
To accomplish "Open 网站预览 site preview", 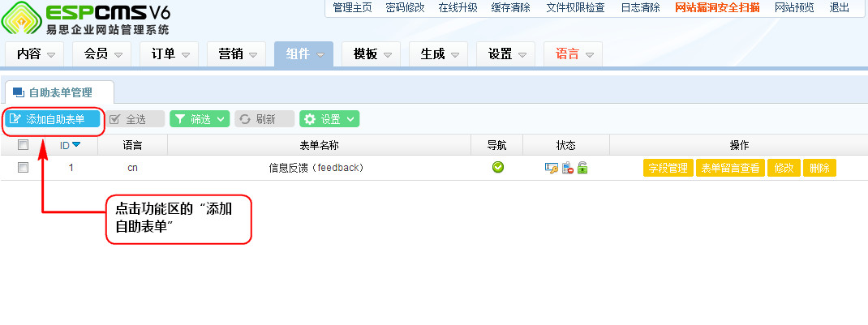I will coord(794,8).
